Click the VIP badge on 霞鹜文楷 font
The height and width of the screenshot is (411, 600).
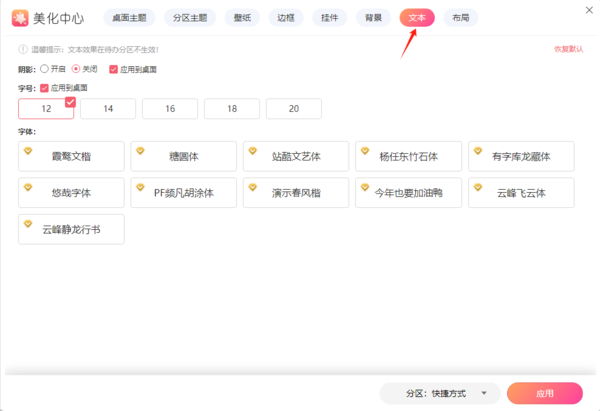pyautogui.click(x=28, y=151)
